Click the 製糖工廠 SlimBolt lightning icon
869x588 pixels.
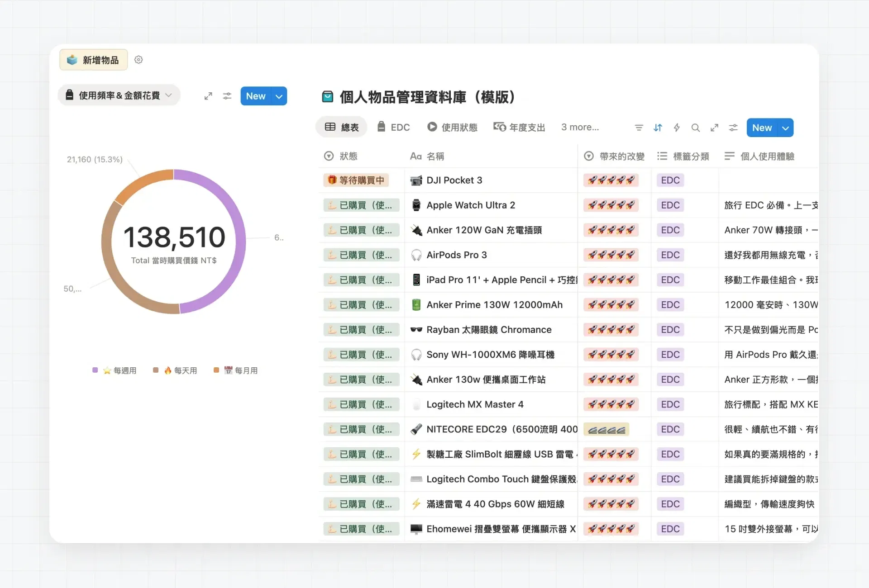(x=416, y=454)
